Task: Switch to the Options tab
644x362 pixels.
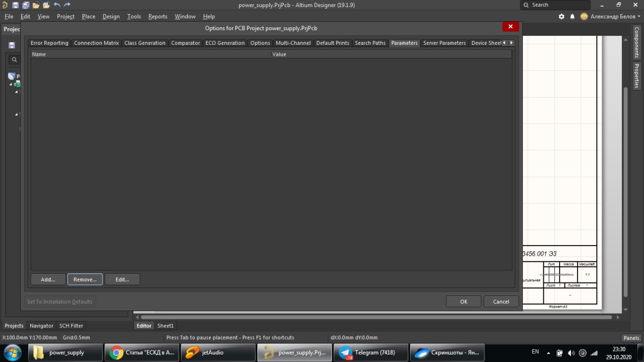Action: click(x=260, y=43)
